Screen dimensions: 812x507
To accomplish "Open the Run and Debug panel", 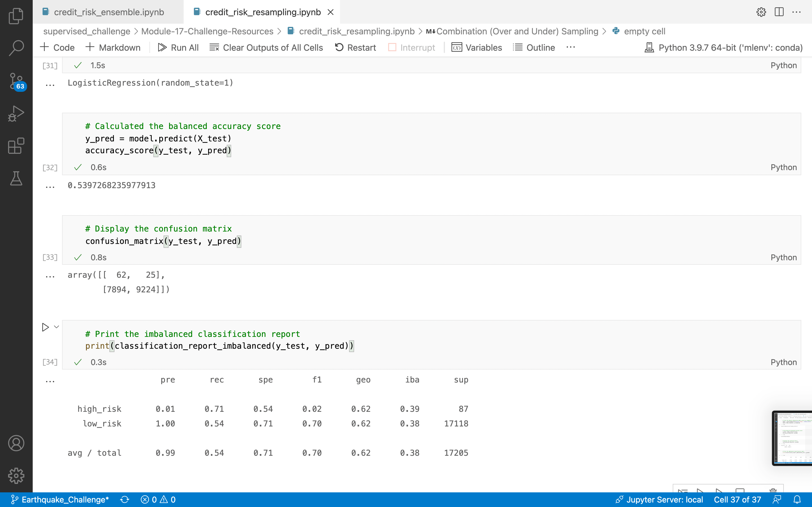I will (16, 113).
